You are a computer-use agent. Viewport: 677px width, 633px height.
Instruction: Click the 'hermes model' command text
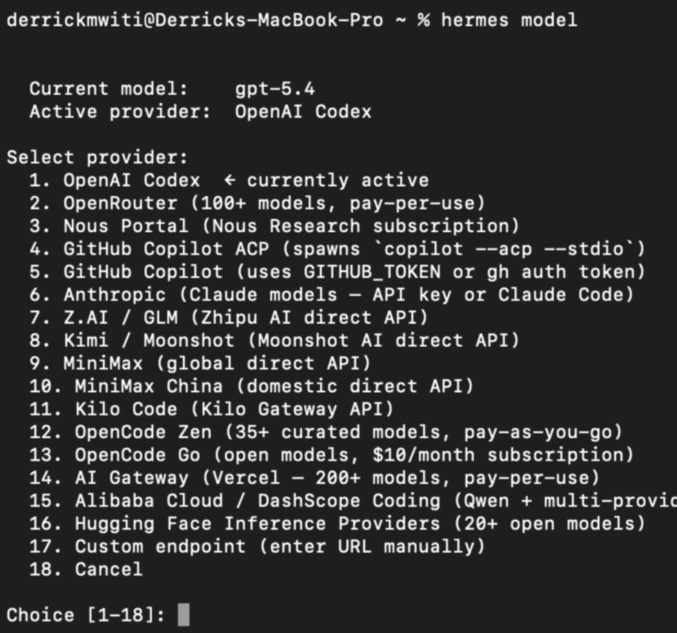coord(508,21)
